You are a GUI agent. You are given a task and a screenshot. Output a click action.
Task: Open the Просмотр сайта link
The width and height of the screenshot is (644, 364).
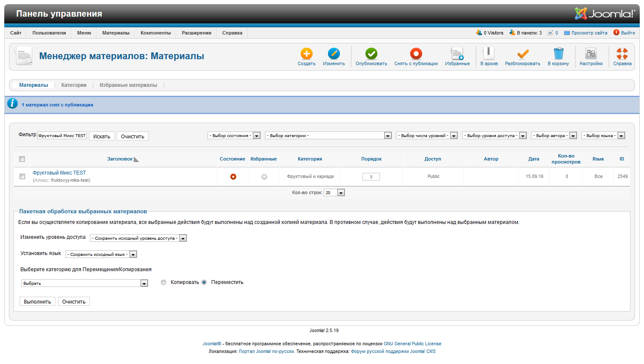589,33
